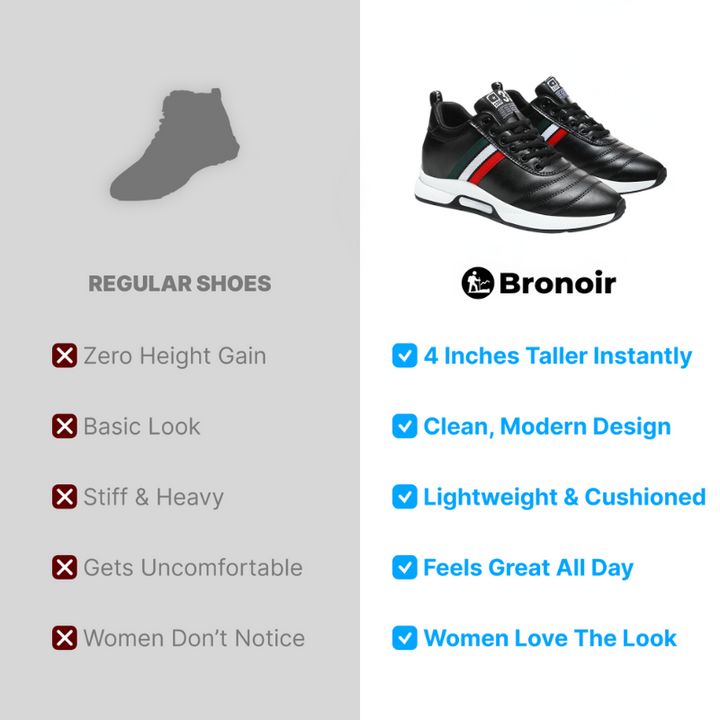Click the black Bronoir sneakers product image
Viewport: 720px width, 720px height.
point(540,154)
